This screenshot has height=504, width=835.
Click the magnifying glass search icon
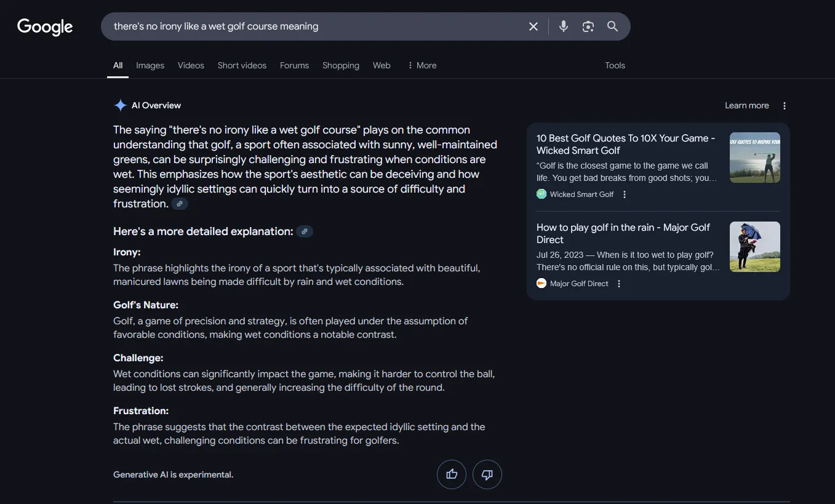612,26
